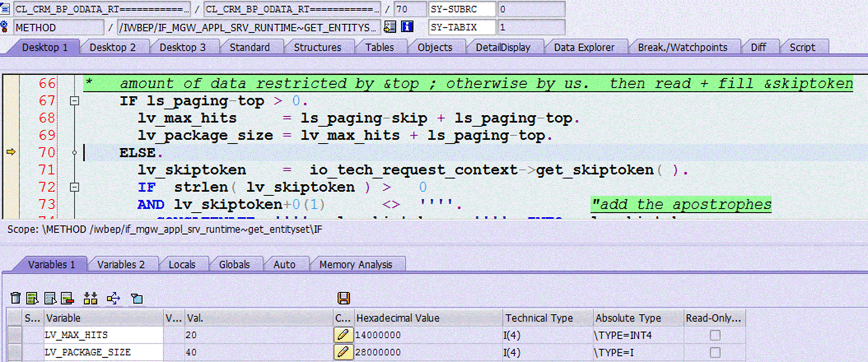
Task: Click the green list icon with cursor
Action: [x=32, y=298]
